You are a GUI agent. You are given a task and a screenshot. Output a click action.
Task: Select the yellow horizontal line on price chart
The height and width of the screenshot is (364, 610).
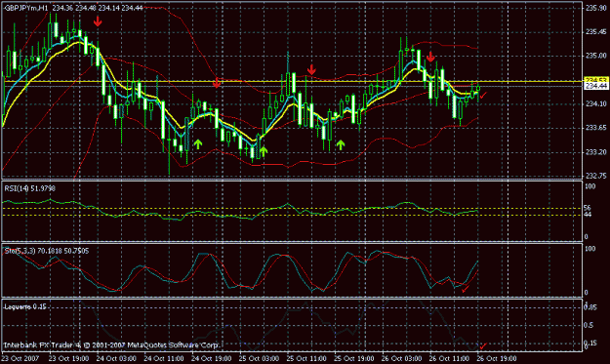[x=292, y=81]
